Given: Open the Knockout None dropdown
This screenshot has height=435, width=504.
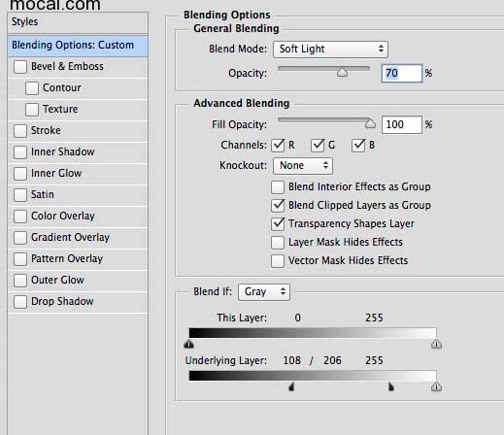Looking at the screenshot, I should (x=303, y=166).
